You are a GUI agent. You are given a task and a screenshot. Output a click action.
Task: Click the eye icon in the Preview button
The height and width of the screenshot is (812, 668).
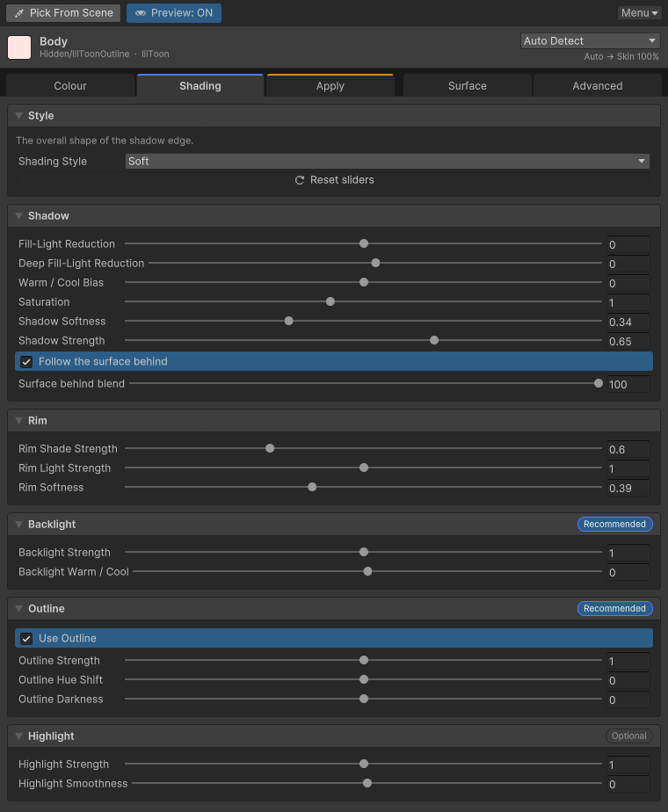coord(141,13)
